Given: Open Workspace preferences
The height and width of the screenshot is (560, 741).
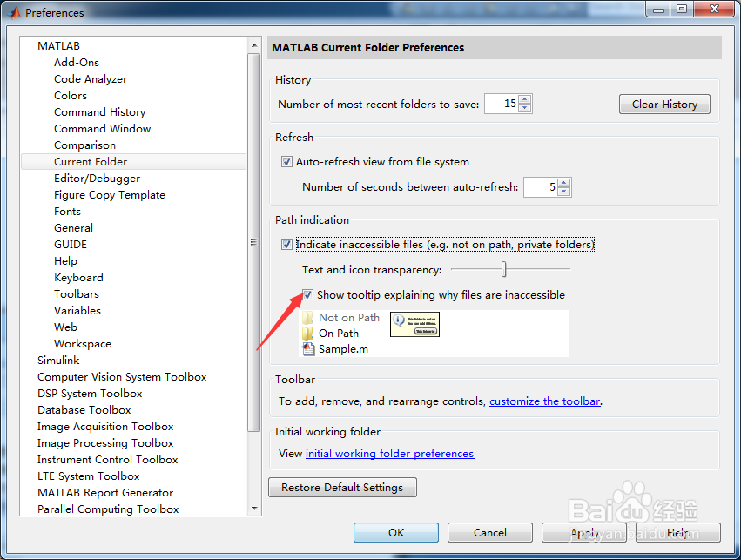Looking at the screenshot, I should click(83, 343).
